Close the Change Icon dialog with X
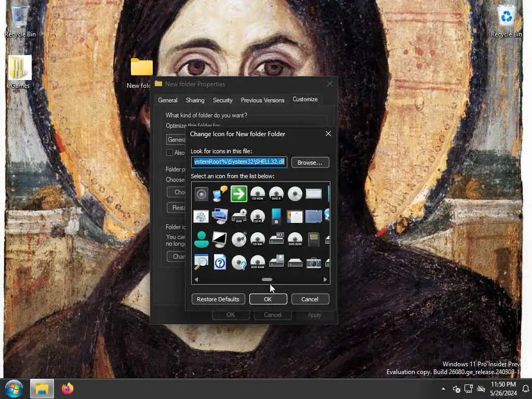532x399 pixels. (x=328, y=134)
